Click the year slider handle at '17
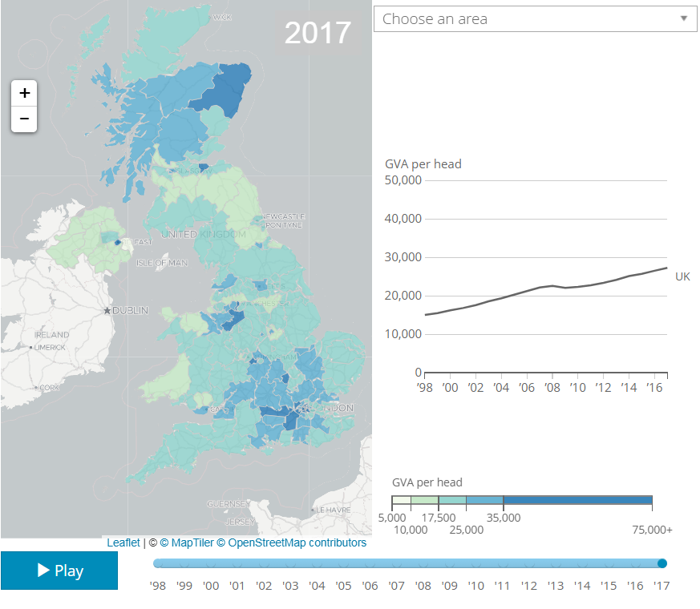The image size is (700, 609). 662,563
